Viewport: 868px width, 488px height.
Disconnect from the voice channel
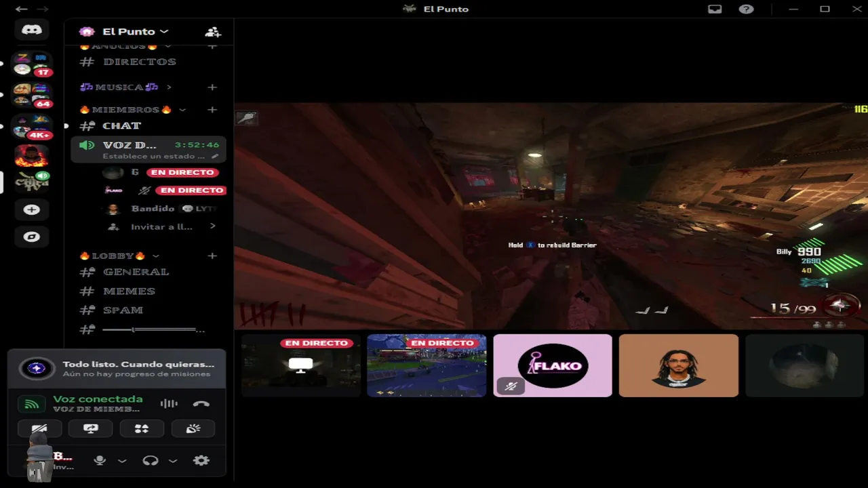201,404
